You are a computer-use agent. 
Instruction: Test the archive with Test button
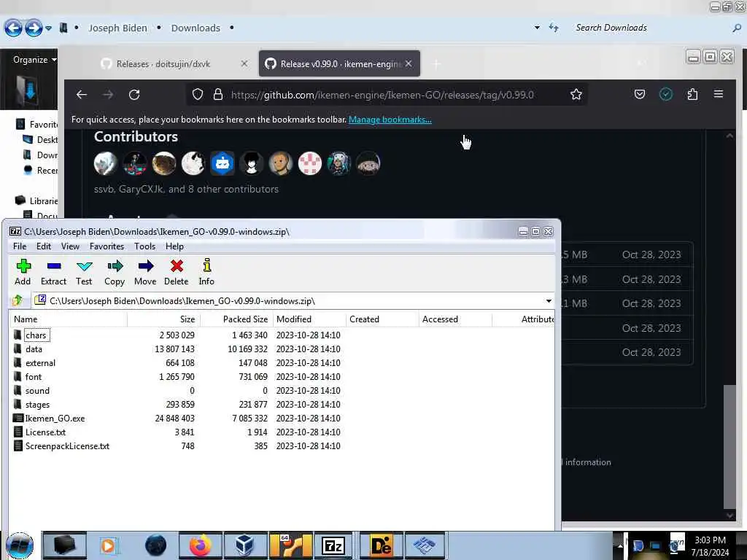point(84,272)
